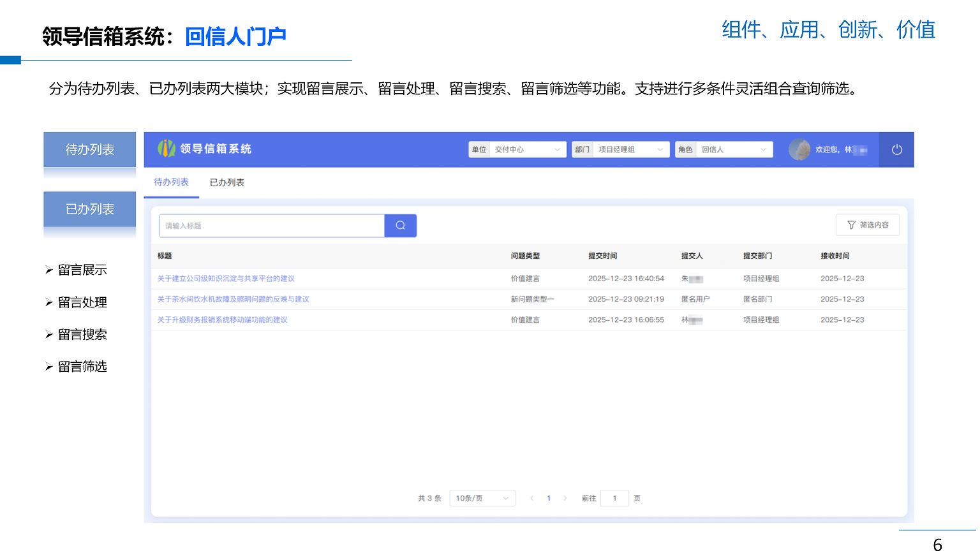Viewport: 980px width, 551px height.
Task: Click the user avatar in the header
Action: click(x=799, y=149)
